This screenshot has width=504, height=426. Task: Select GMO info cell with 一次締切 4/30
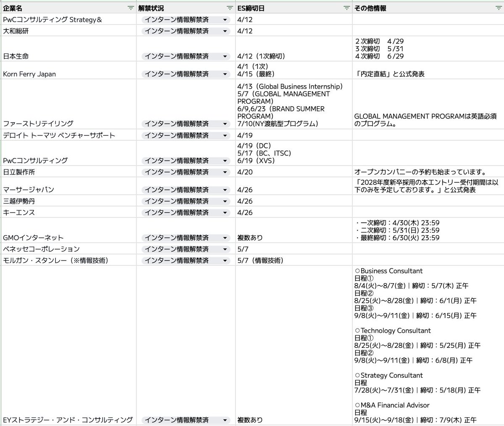coord(428,230)
